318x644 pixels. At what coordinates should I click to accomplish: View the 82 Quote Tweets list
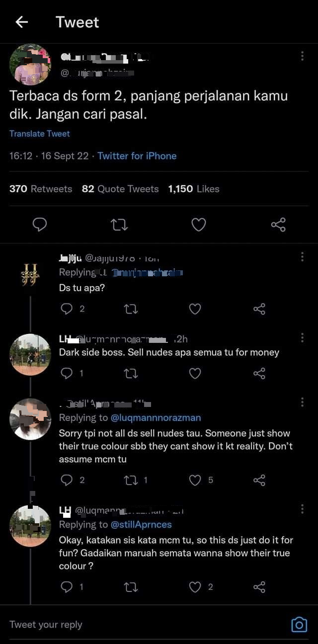(120, 189)
